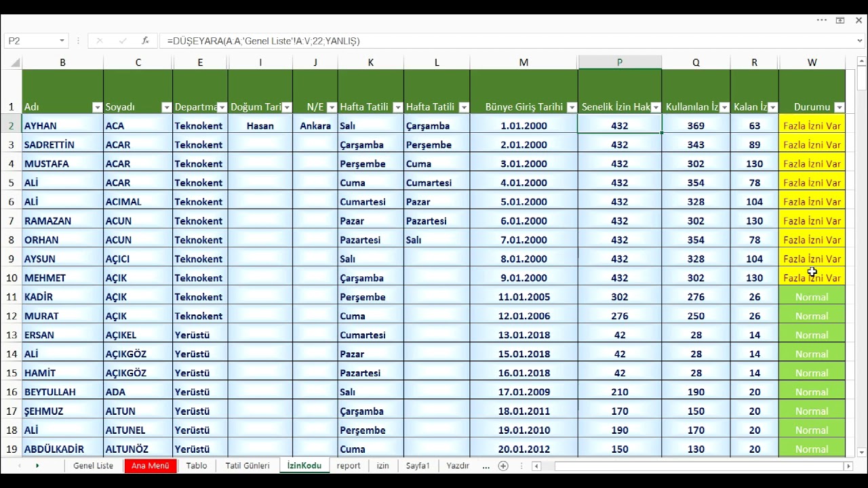Open the Adı column filter dropdown
The height and width of the screenshot is (488, 868).
(97, 107)
